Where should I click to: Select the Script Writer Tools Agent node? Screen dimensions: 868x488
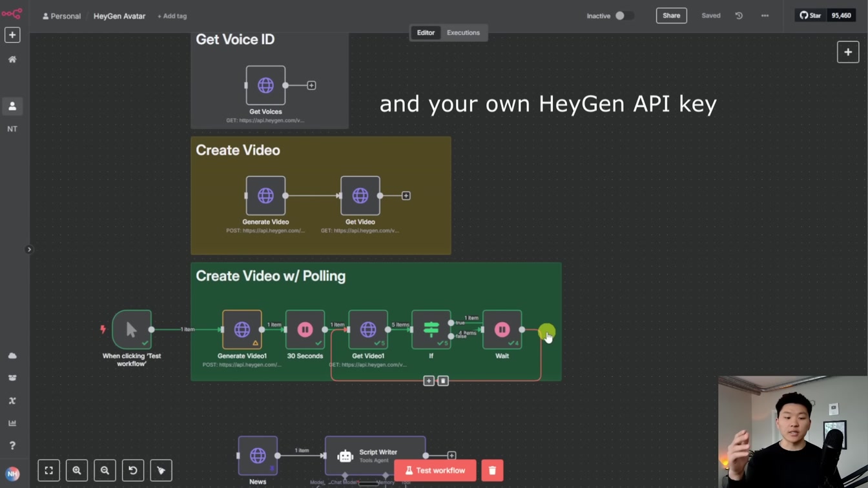coord(375,456)
